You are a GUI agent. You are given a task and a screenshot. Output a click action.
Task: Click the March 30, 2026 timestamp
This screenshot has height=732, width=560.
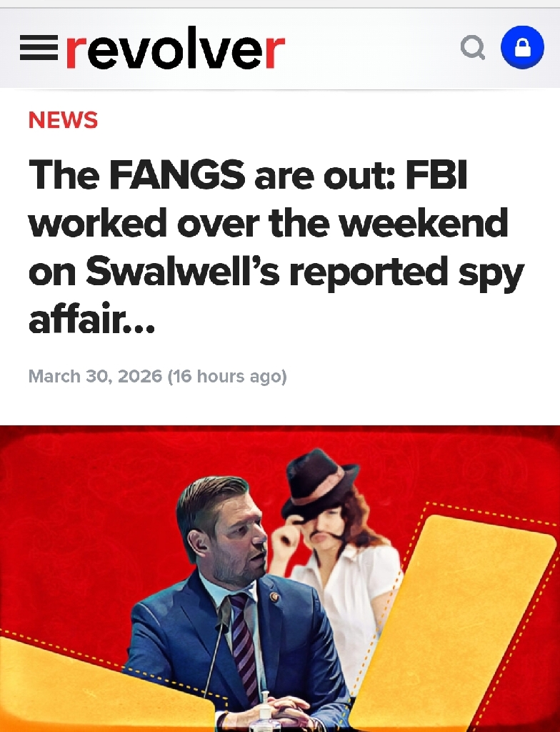click(x=95, y=376)
